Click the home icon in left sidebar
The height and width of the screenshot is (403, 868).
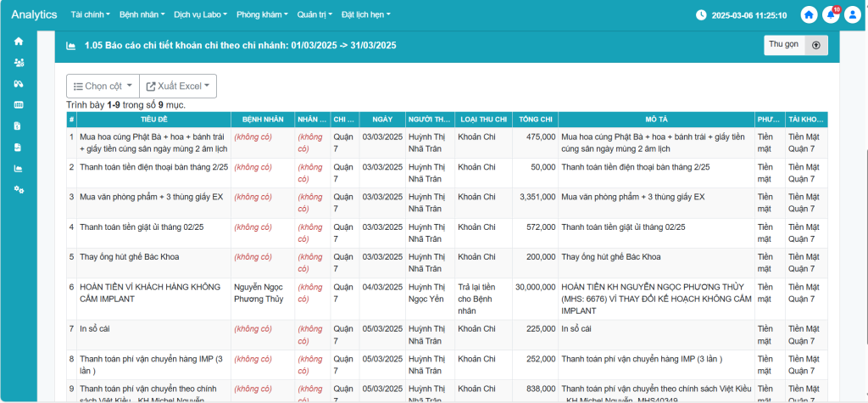[x=19, y=41]
